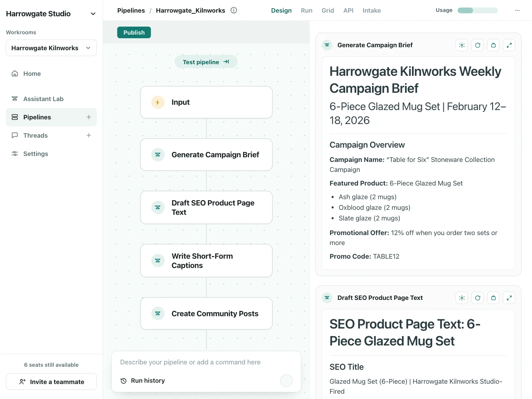Run Test pipeline

[206, 62]
